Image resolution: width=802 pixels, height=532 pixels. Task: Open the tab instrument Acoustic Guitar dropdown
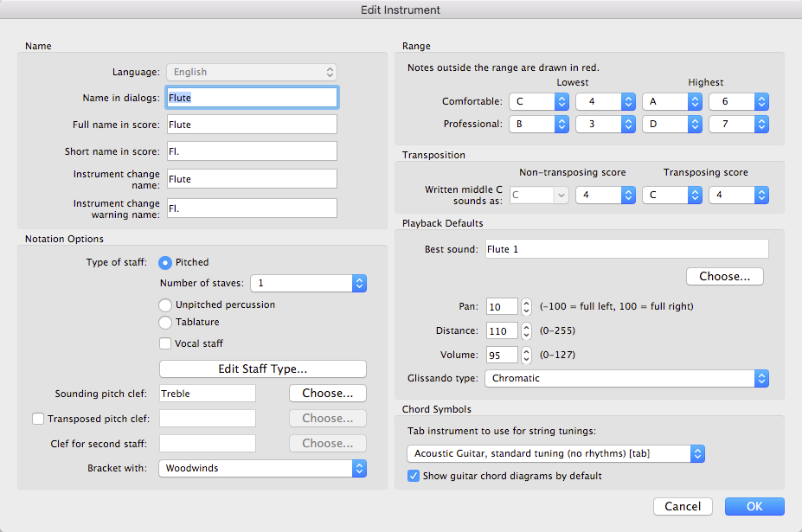tap(555, 453)
